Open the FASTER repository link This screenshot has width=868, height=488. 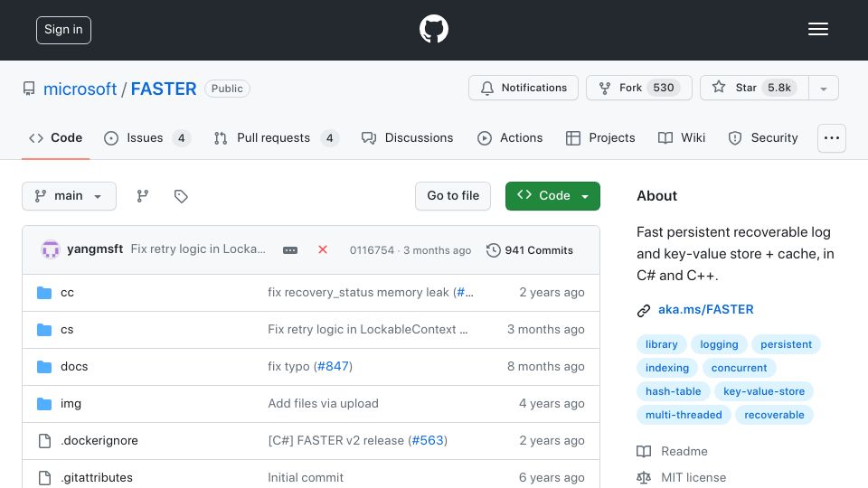click(164, 89)
